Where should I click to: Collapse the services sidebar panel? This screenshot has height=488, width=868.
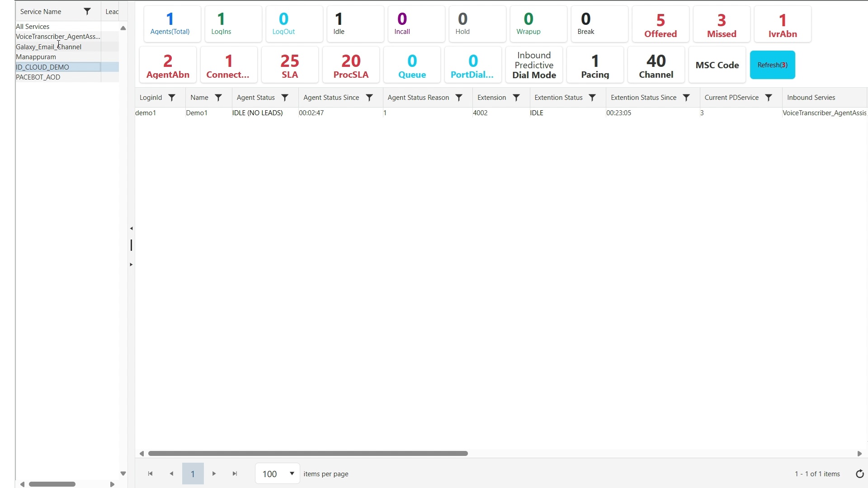click(x=131, y=228)
